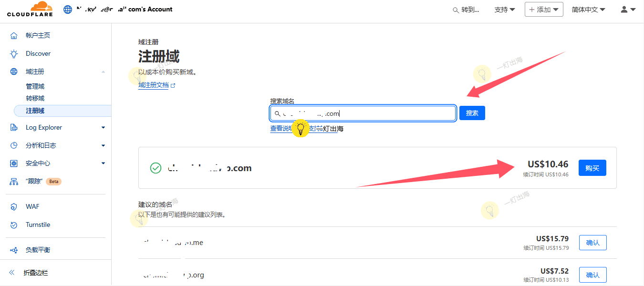
Task: Click the blue search (搜索) button
Action: (x=472, y=113)
